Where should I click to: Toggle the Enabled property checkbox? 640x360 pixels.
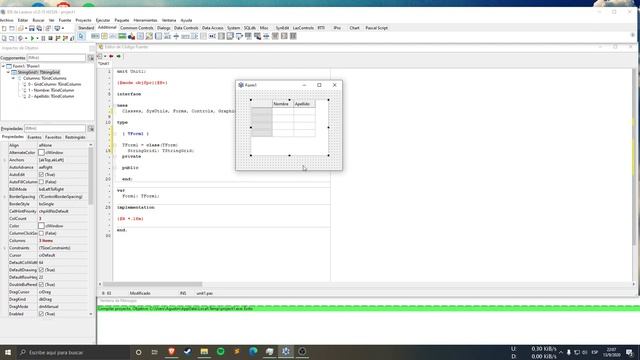(41, 314)
